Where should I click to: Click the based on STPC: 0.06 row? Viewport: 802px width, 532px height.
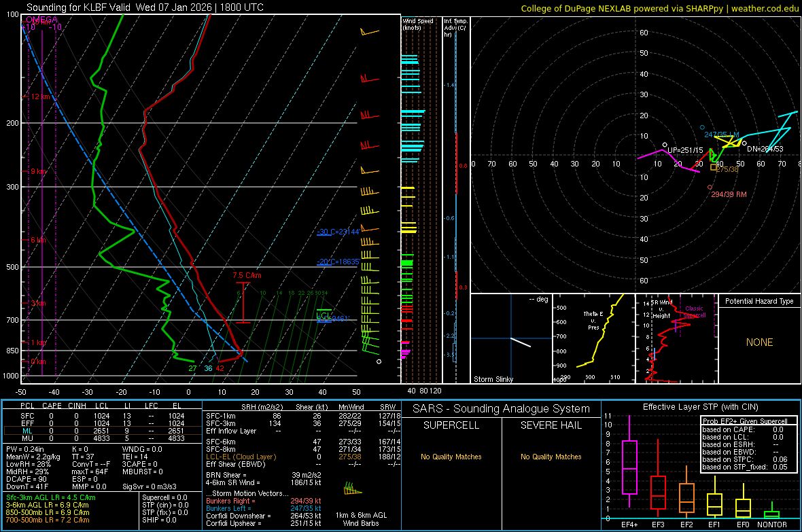click(x=745, y=459)
